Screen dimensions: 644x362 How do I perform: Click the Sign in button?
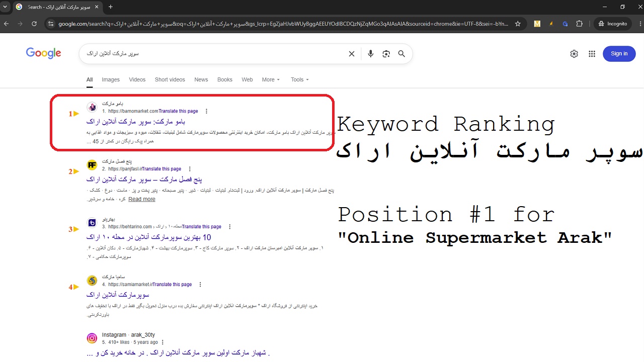619,54
